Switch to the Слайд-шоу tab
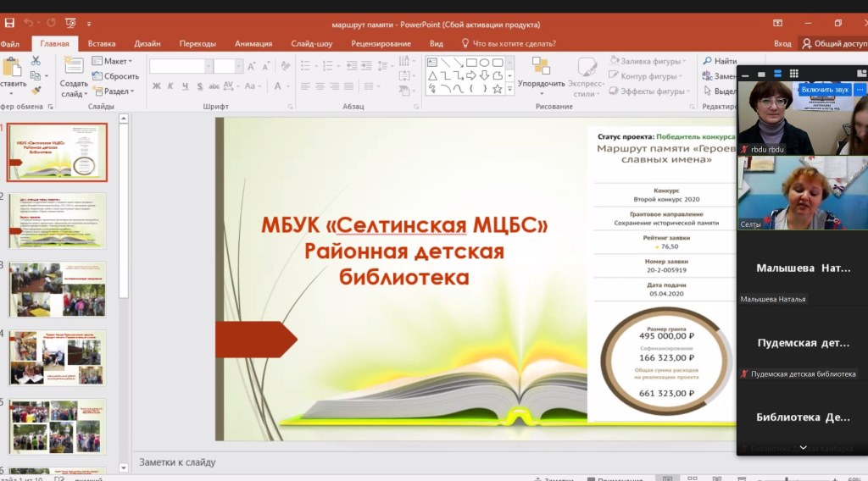The width and height of the screenshot is (868, 481). (x=312, y=44)
